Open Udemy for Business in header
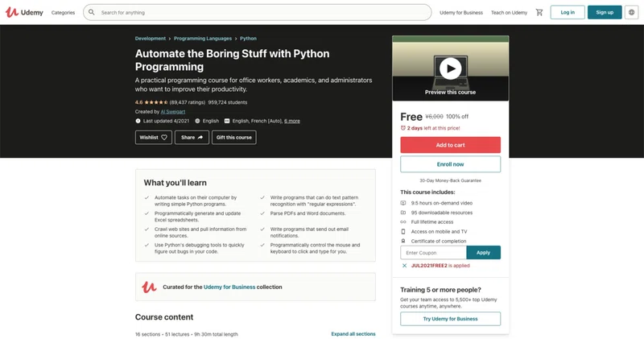Viewport: 644px width, 339px height. coord(461,13)
